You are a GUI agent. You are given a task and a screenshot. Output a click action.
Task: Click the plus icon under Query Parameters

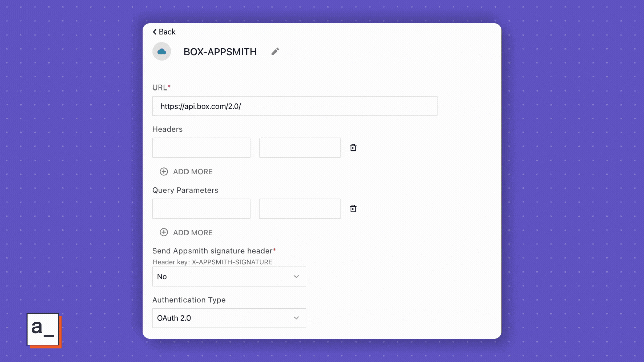pos(164,232)
